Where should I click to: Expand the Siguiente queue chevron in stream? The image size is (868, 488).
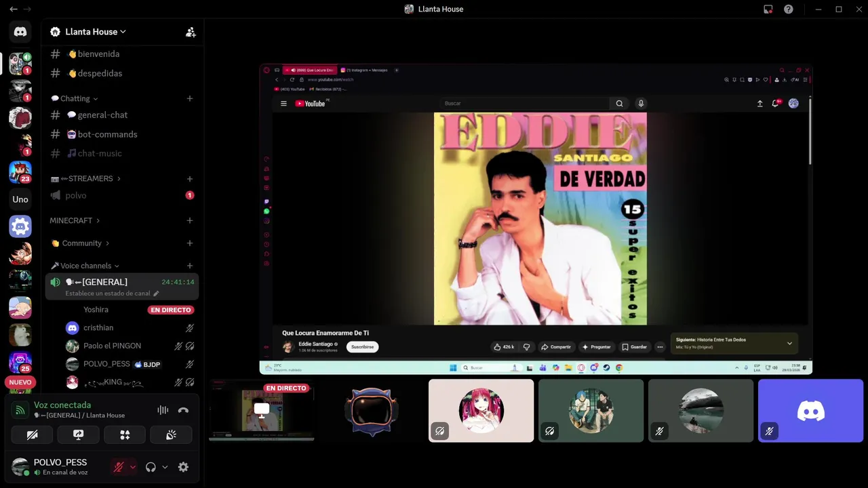click(789, 344)
